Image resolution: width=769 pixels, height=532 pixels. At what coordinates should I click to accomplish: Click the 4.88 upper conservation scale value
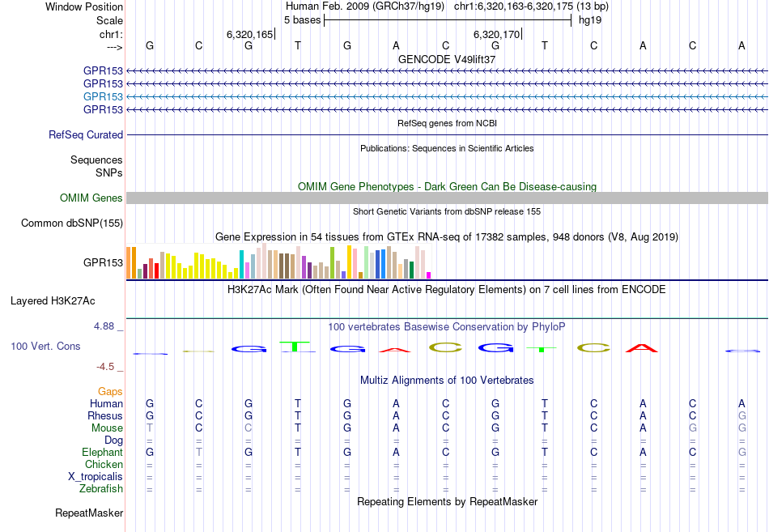click(x=104, y=326)
